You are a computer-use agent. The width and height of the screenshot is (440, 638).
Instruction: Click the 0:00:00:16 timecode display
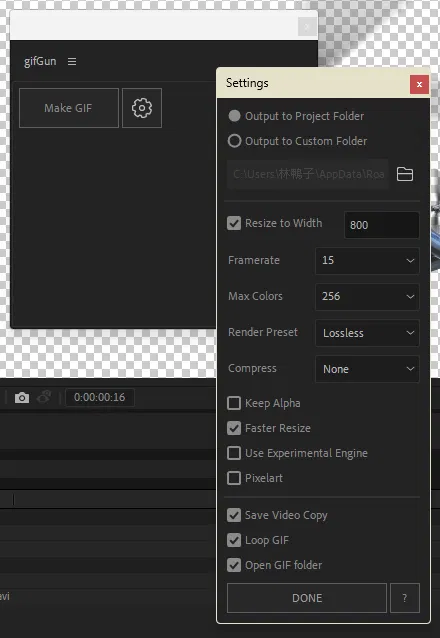pyautogui.click(x=100, y=397)
